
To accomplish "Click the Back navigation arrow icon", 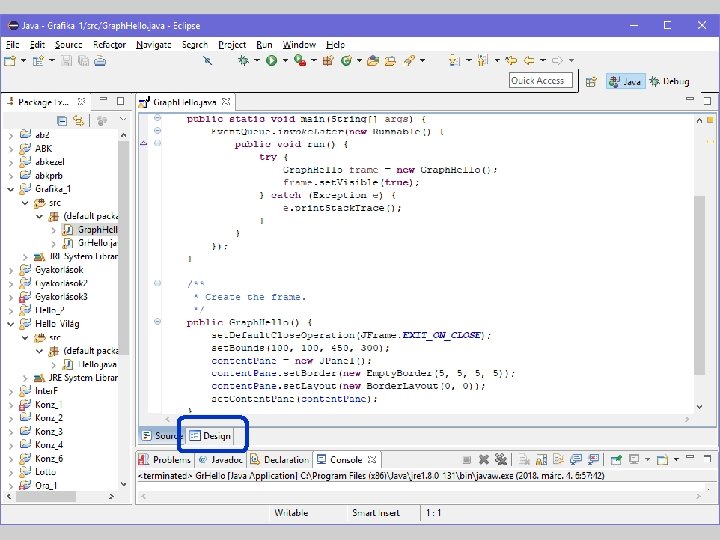I will click(529, 60).
